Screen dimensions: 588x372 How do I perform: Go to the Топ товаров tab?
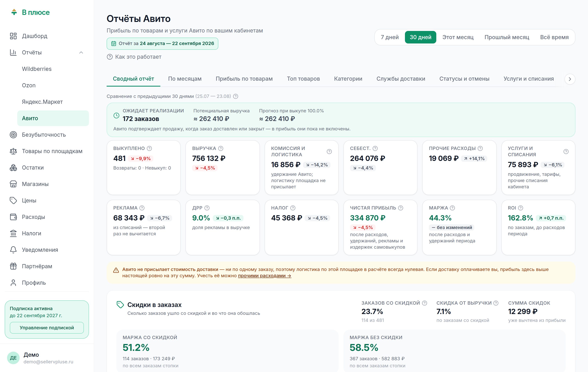click(303, 79)
